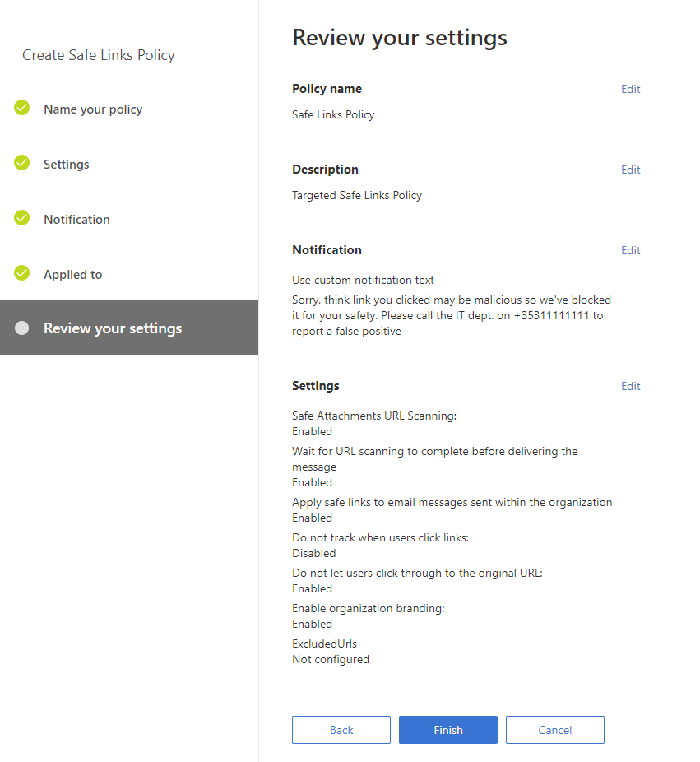Click the green checkmark beside Name your policy
The image size is (700, 762).
tap(22, 108)
